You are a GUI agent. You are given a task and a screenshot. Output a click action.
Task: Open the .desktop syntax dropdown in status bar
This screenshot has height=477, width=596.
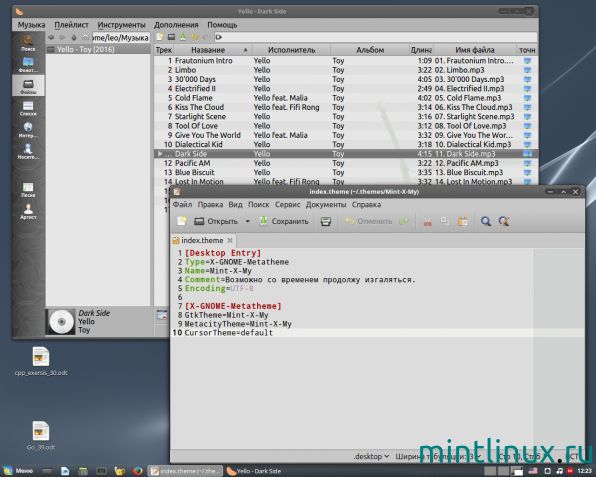pyautogui.click(x=371, y=456)
